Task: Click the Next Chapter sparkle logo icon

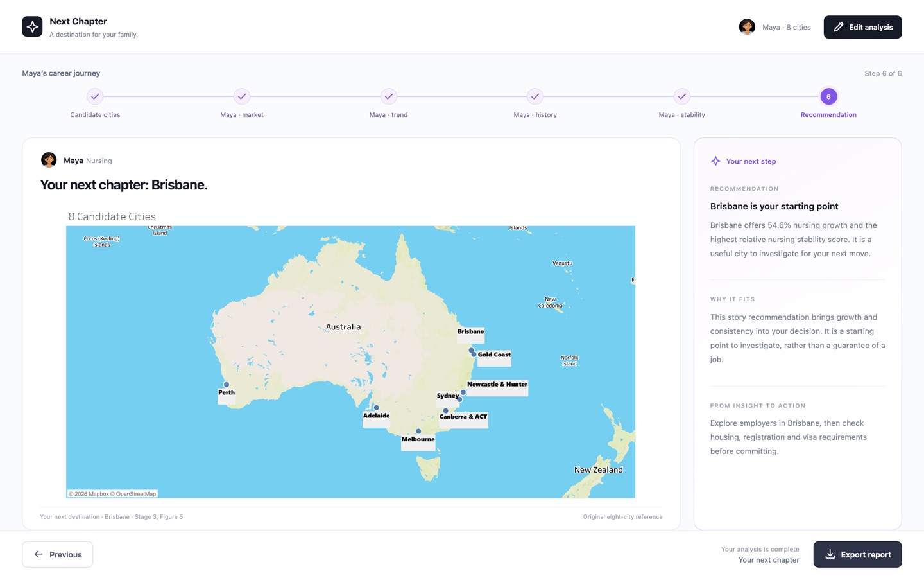Action: click(32, 26)
